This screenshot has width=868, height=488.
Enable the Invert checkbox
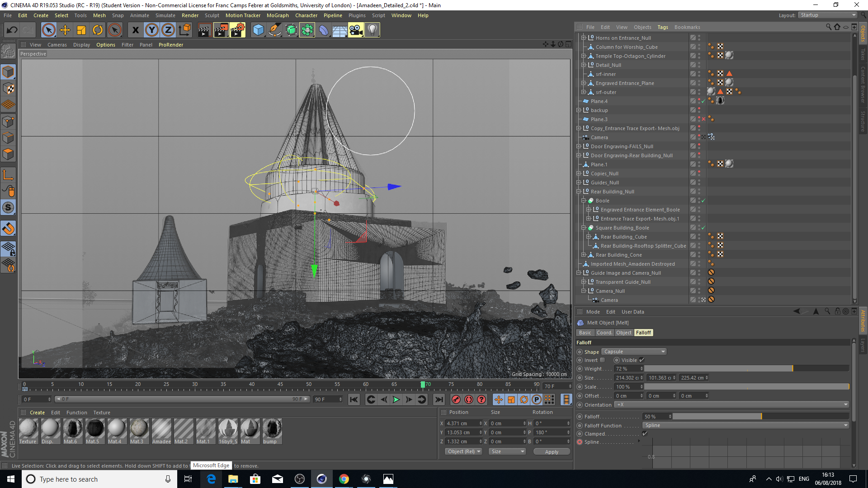(x=602, y=360)
